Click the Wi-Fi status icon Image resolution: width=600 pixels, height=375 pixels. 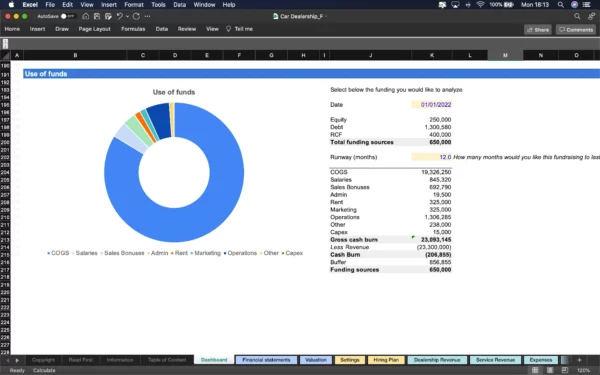pyautogui.click(x=480, y=5)
